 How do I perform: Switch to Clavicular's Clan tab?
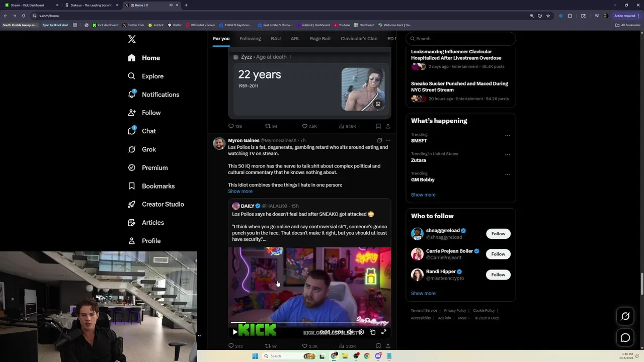[x=359, y=39]
